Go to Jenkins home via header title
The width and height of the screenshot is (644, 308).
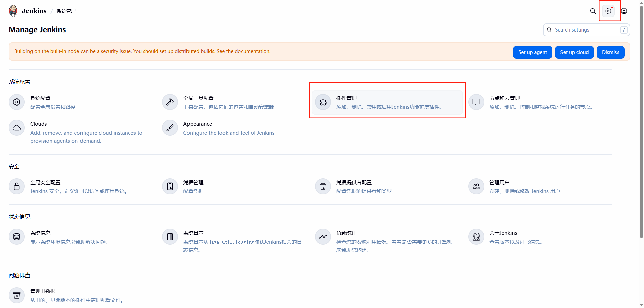[34, 11]
